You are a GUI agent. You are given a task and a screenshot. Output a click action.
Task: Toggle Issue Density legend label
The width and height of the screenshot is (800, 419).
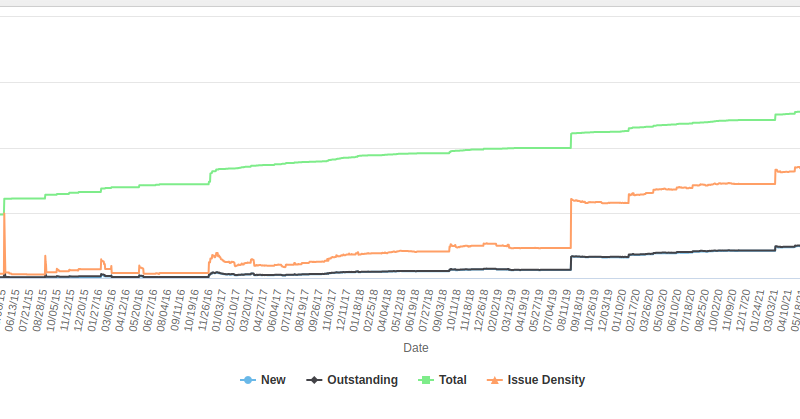click(546, 380)
